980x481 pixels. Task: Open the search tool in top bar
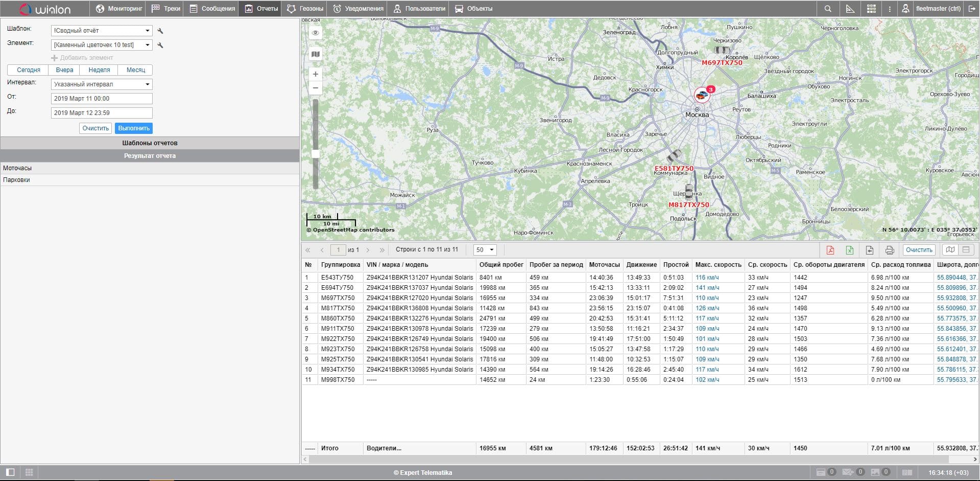click(x=828, y=9)
